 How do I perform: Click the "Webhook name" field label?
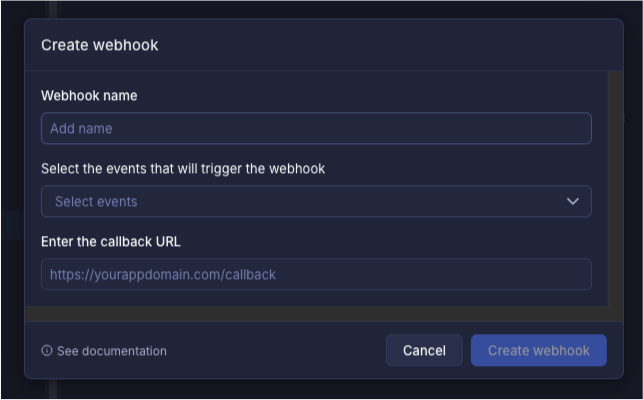tap(89, 96)
